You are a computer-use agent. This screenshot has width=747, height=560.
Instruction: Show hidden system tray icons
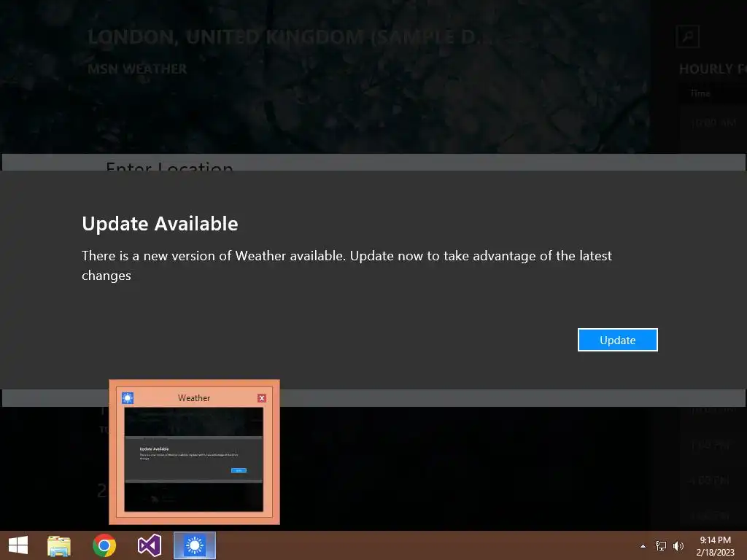643,546
